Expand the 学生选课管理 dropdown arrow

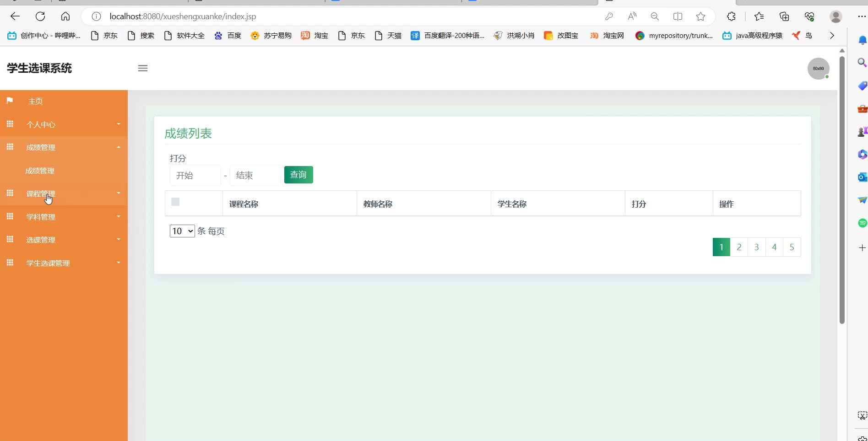[119, 263]
